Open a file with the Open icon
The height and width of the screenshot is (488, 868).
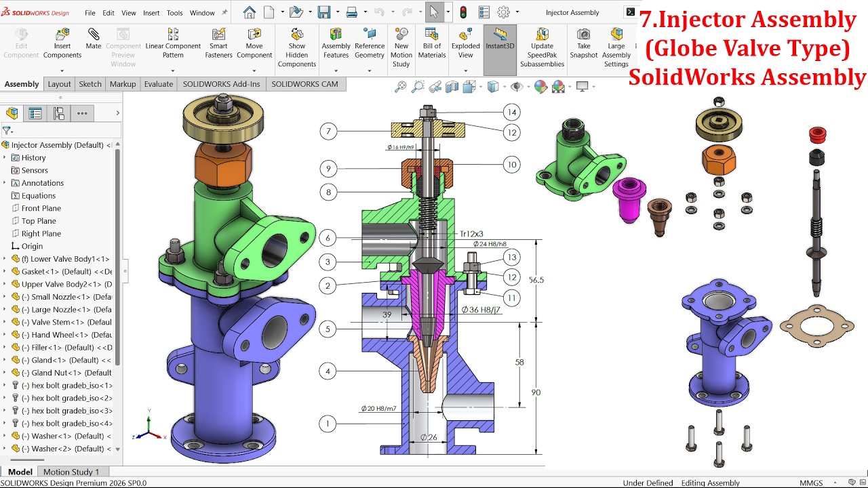tap(295, 12)
